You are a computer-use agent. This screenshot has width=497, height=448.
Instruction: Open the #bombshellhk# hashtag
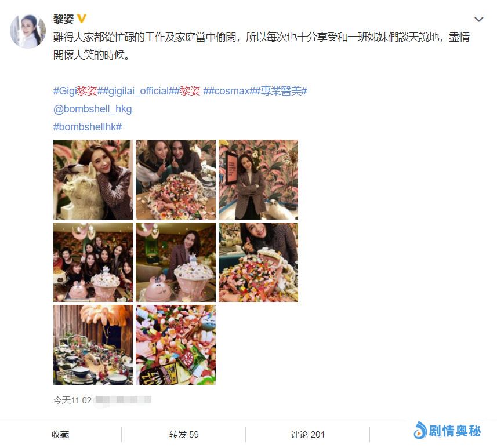coord(88,127)
